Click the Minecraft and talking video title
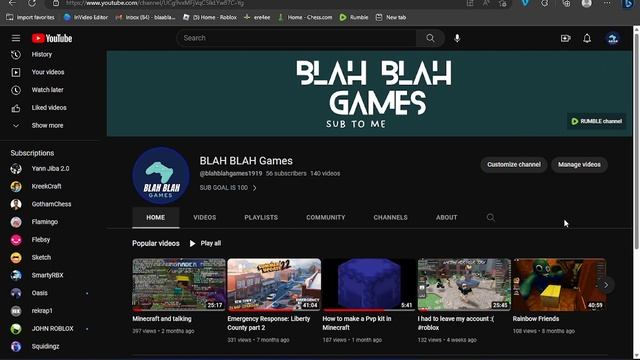 (x=162, y=319)
